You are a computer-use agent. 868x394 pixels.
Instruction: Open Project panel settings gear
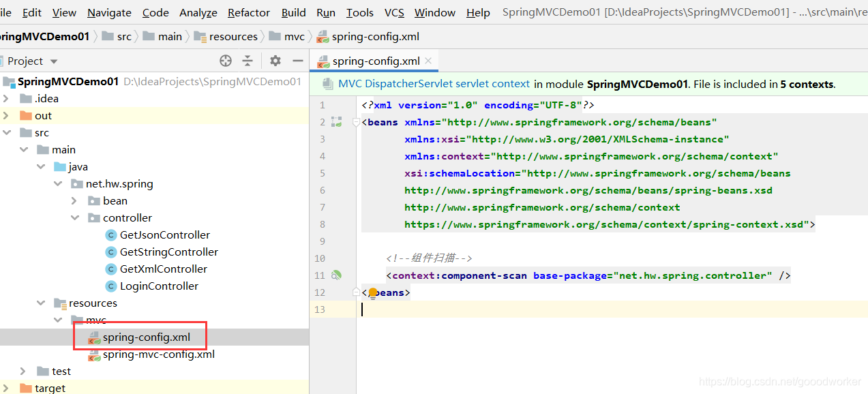pyautogui.click(x=275, y=61)
